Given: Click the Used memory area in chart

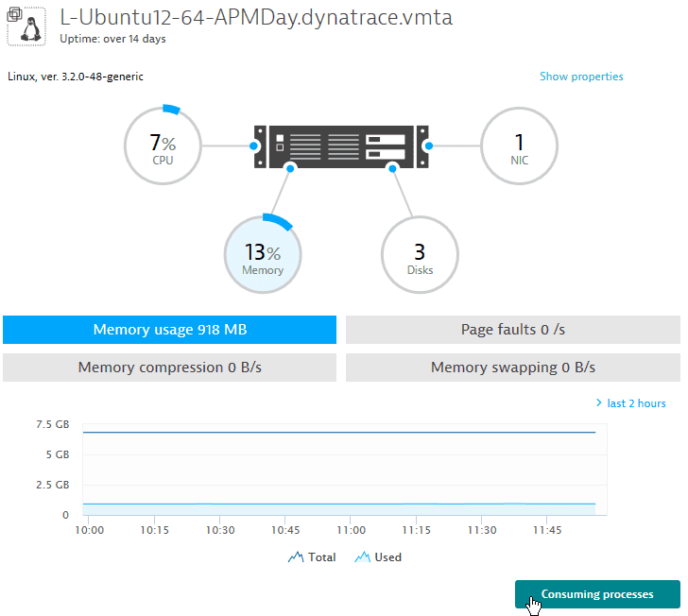Looking at the screenshot, I should 339,509.
